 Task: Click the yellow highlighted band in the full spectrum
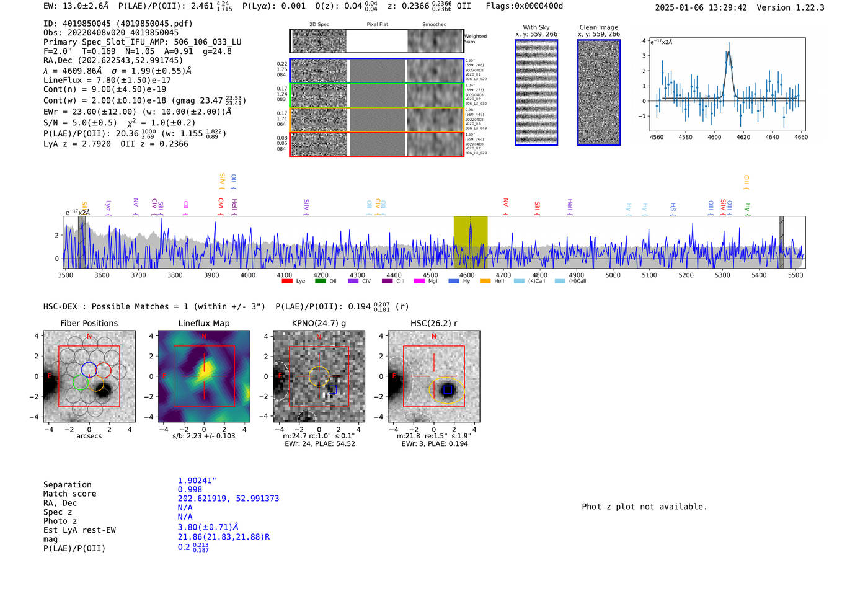coord(471,242)
